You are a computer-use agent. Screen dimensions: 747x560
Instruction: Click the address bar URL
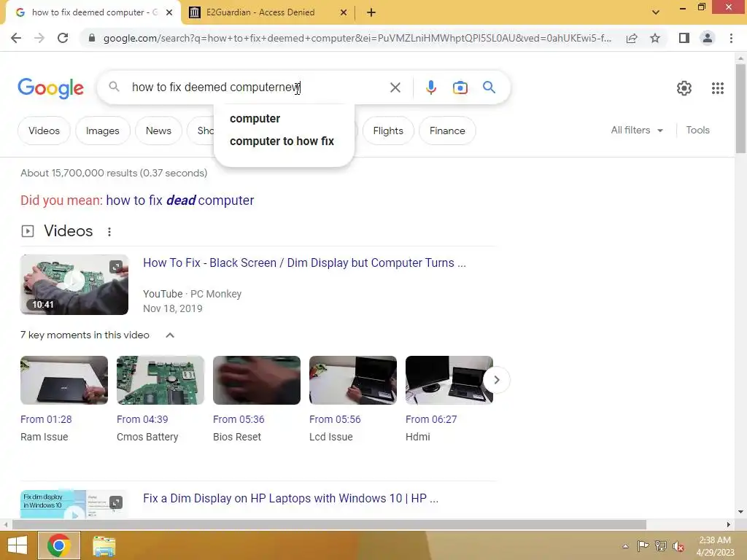pyautogui.click(x=357, y=38)
